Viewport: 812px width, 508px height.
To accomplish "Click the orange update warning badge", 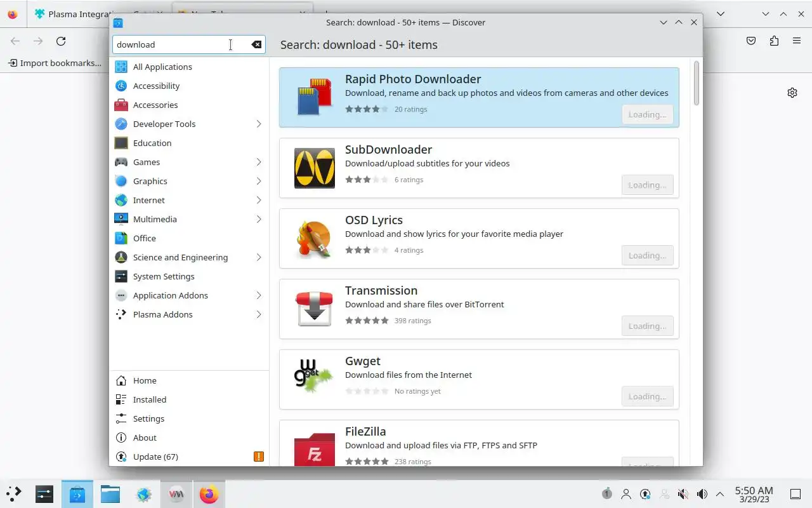I will point(258,457).
